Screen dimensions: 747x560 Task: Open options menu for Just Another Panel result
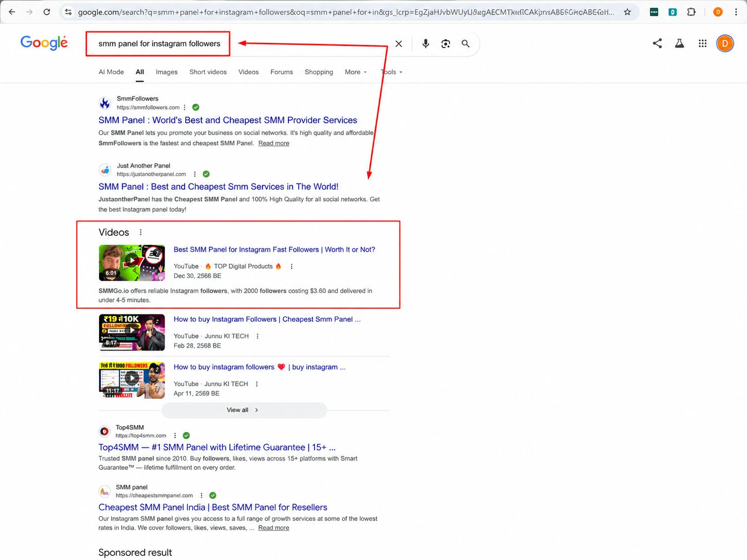click(x=194, y=174)
